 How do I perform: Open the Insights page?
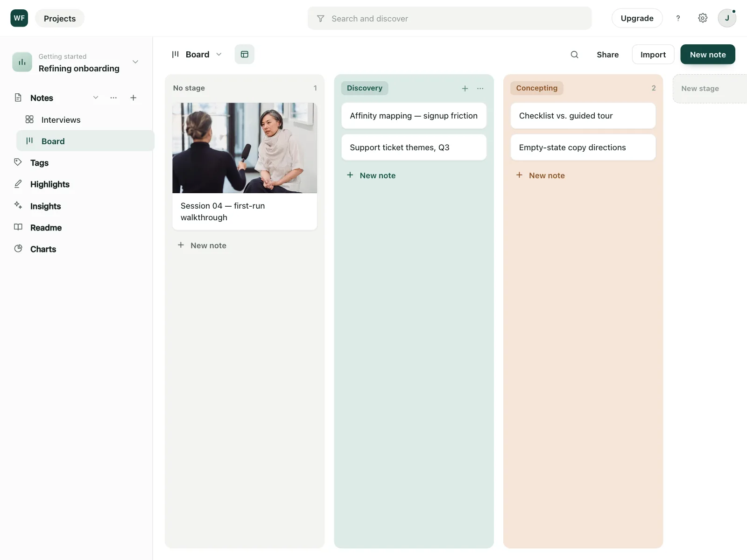tap(45, 206)
